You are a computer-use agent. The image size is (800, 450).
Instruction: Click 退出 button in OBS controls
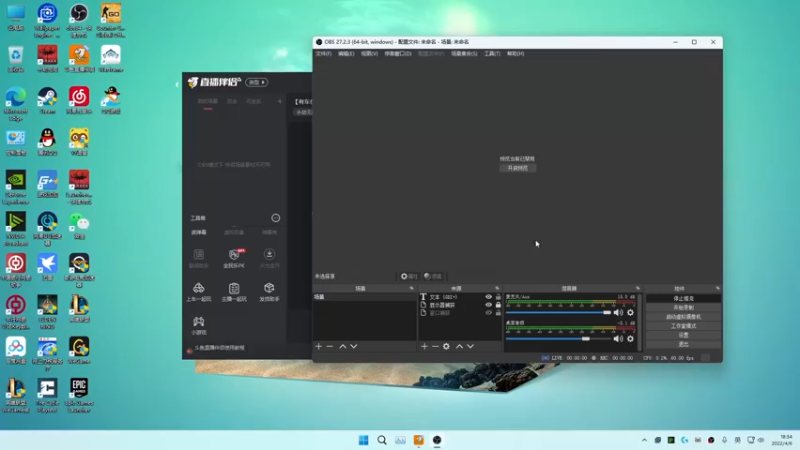[x=684, y=344]
